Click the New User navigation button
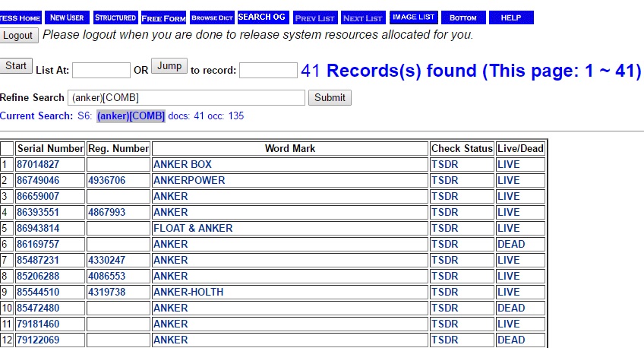The width and height of the screenshot is (644, 348). click(x=67, y=17)
